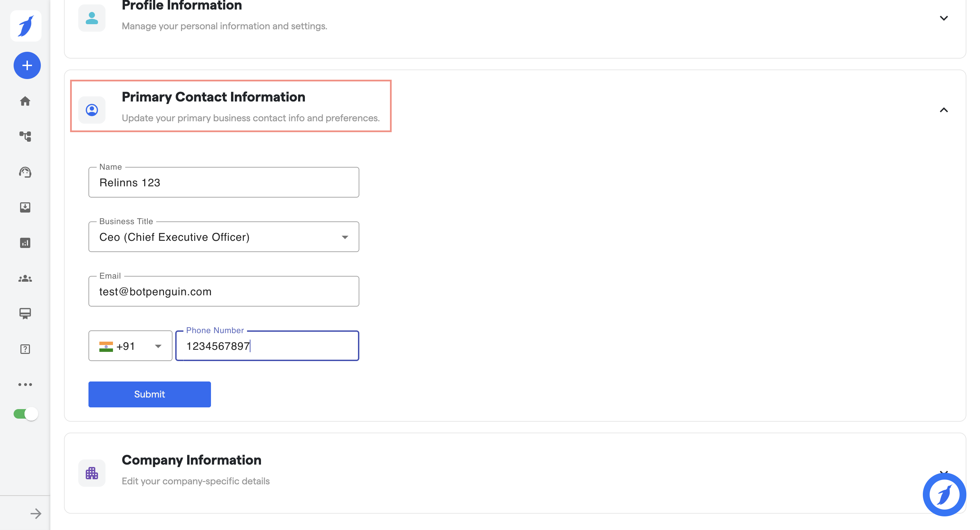980x530 pixels.
Task: Click into the Name input field
Action: (224, 183)
